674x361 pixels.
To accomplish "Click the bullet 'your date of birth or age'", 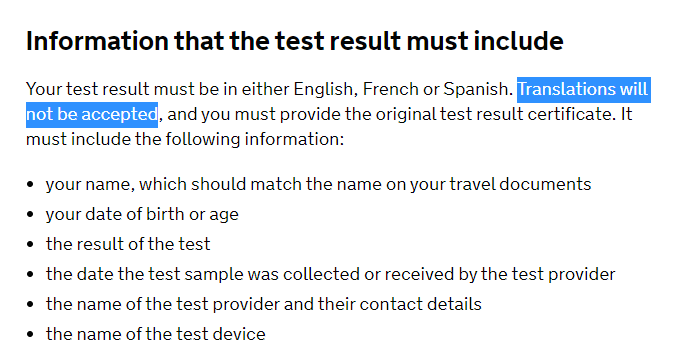I will (142, 214).
